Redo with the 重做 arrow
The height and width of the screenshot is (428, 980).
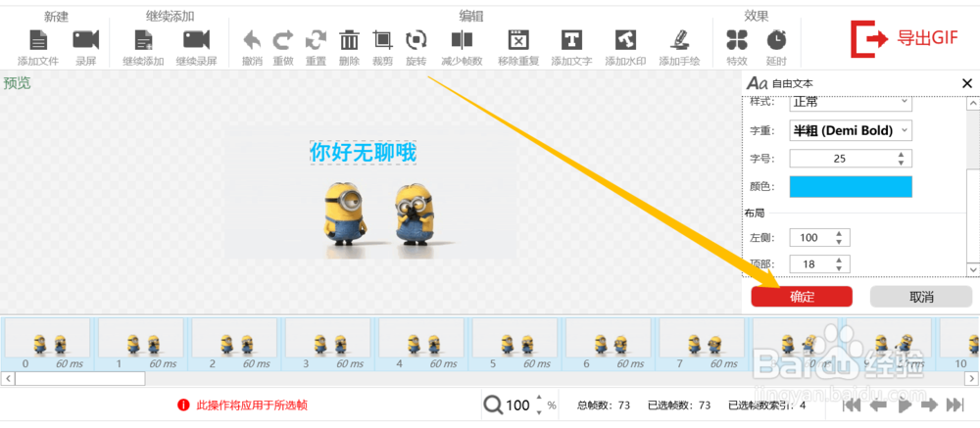283,40
